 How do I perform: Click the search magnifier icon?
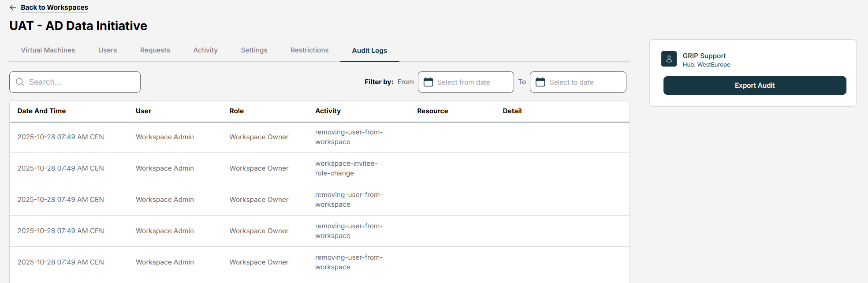click(20, 82)
